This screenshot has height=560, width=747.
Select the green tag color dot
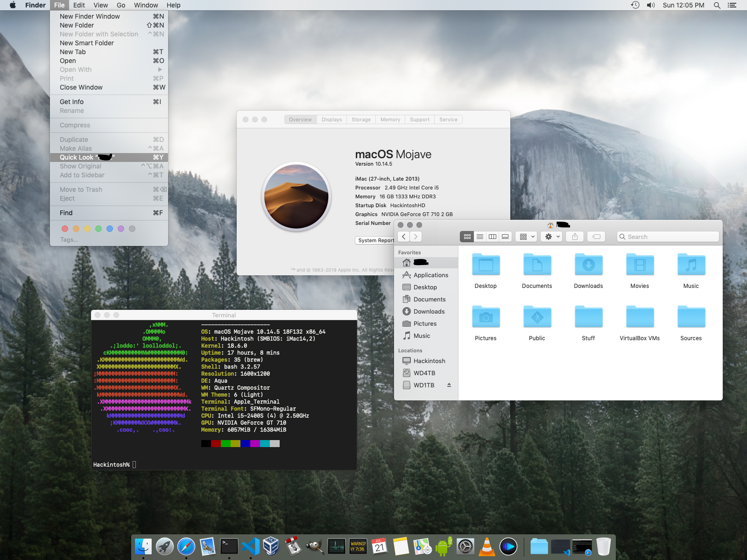(x=99, y=229)
